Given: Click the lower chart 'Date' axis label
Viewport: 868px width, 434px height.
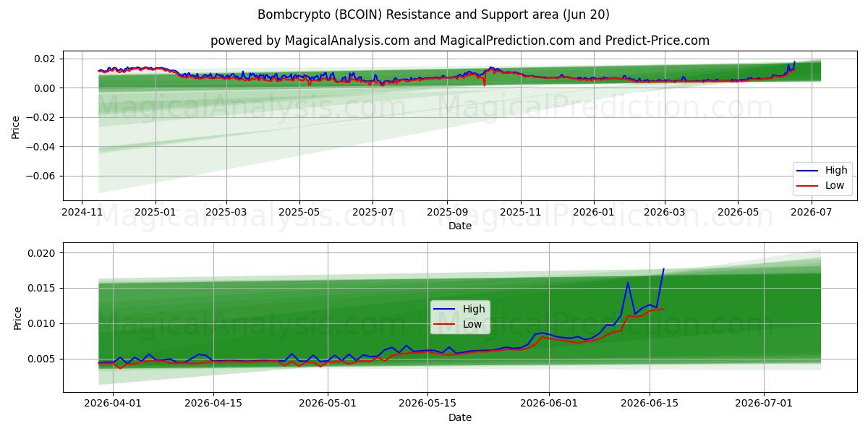Looking at the screenshot, I should pyautogui.click(x=460, y=417).
